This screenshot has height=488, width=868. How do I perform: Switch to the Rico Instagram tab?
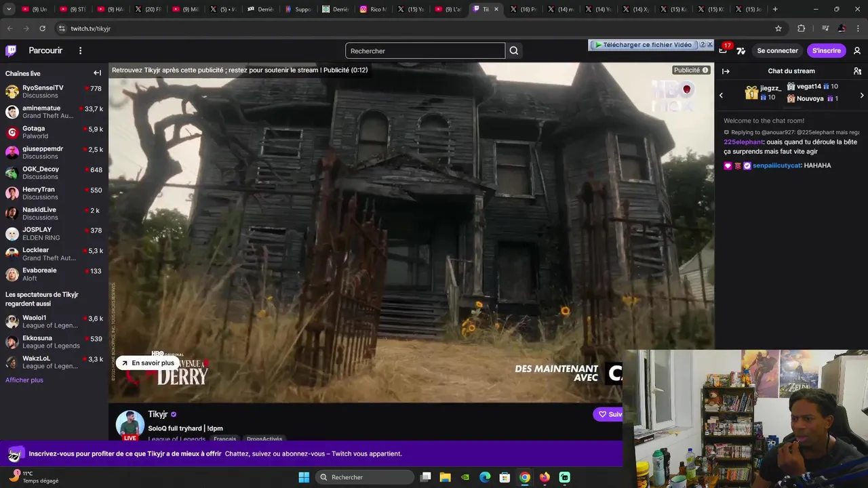[373, 9]
